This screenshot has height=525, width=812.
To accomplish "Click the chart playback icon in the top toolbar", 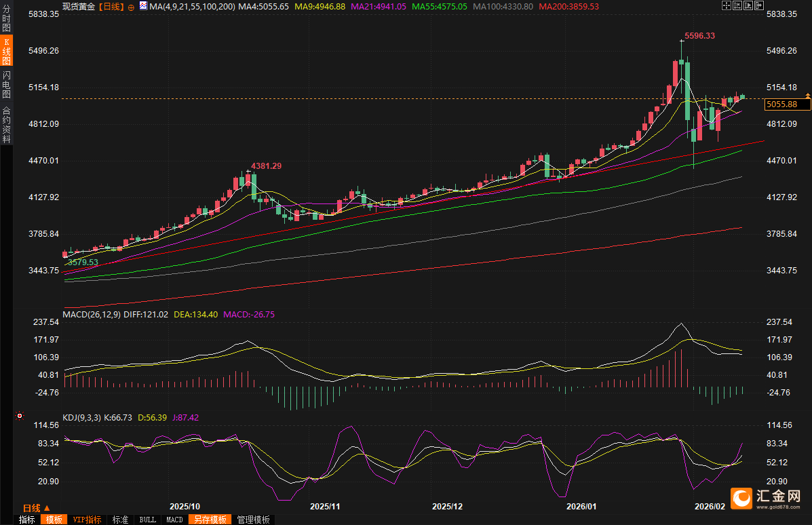I will (747, 5).
